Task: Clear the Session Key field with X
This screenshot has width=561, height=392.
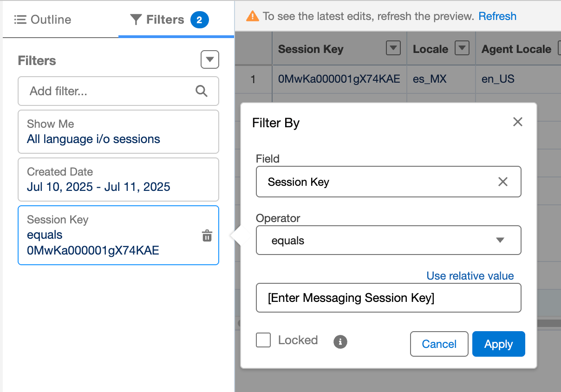Action: [502, 182]
